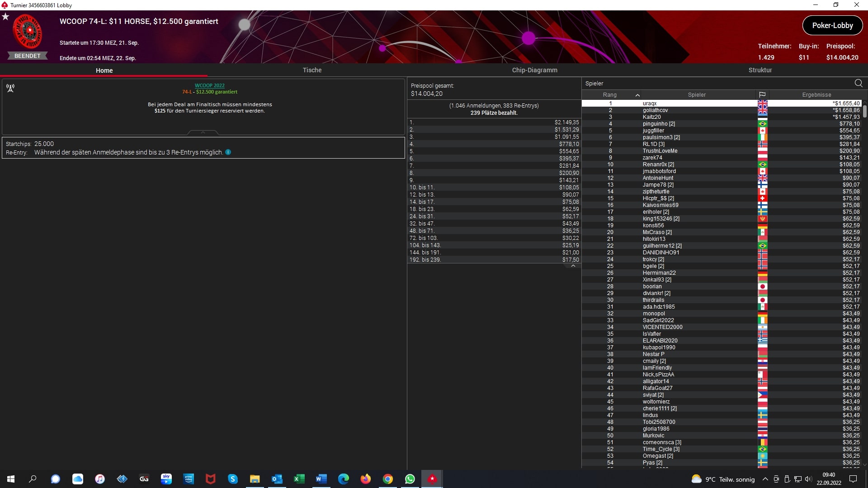The height and width of the screenshot is (488, 868).
Task: Sort by Spieler column header
Action: tap(697, 95)
